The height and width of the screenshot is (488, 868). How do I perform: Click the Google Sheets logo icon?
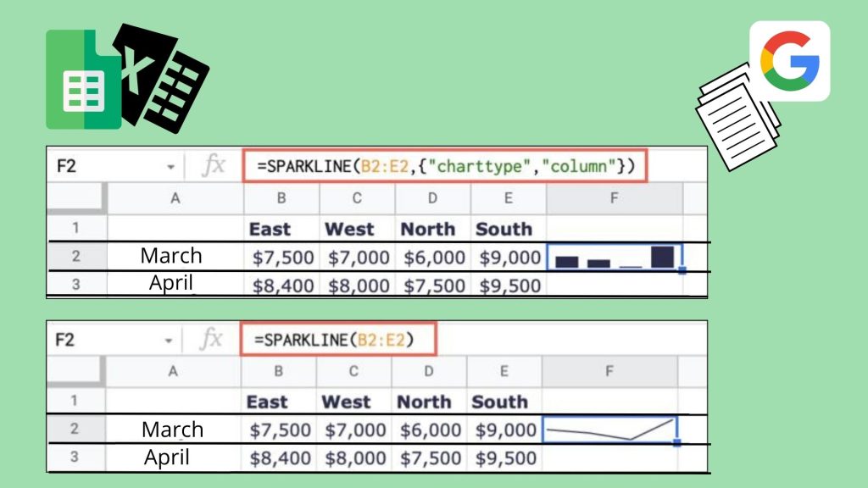pyautogui.click(x=84, y=80)
